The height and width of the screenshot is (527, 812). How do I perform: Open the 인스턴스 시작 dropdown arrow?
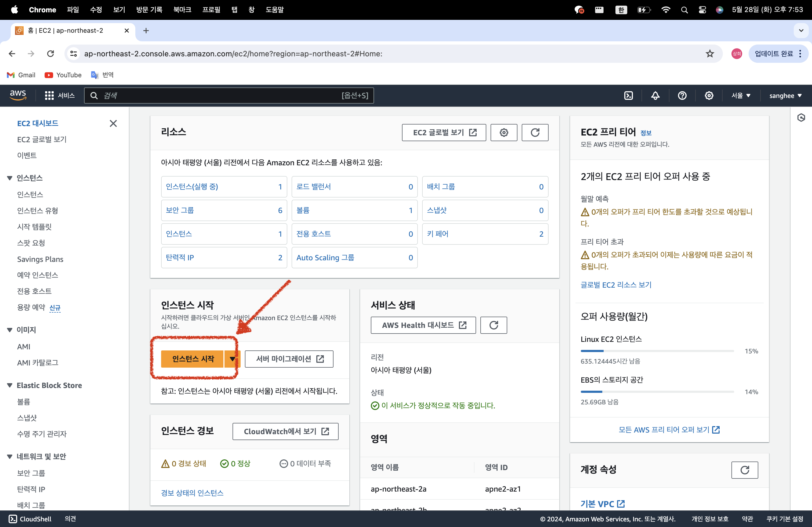coord(232,358)
